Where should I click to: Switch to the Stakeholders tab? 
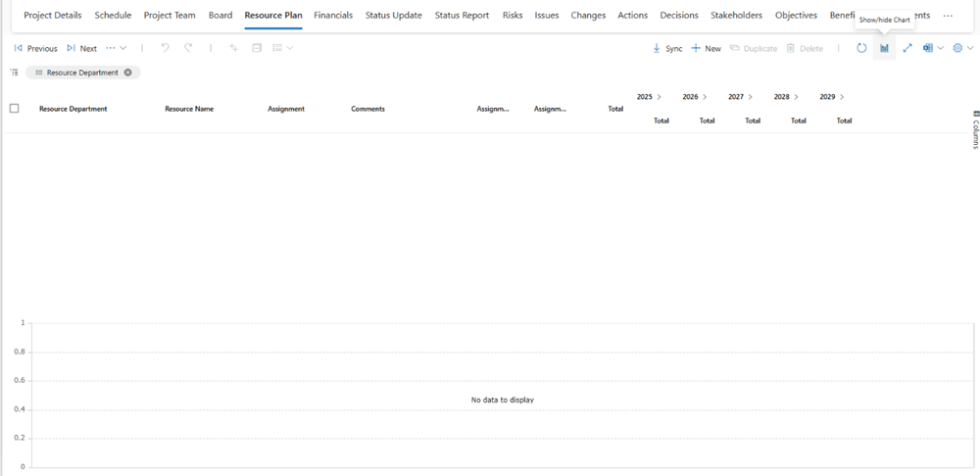tap(736, 16)
